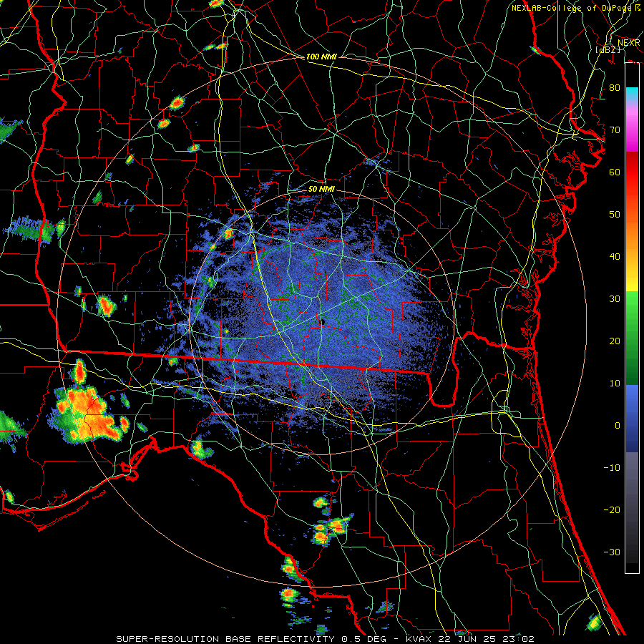The height and width of the screenshot is (644, 644).
Task: Click the 60 value on the dBZ scale
Action: (615, 172)
